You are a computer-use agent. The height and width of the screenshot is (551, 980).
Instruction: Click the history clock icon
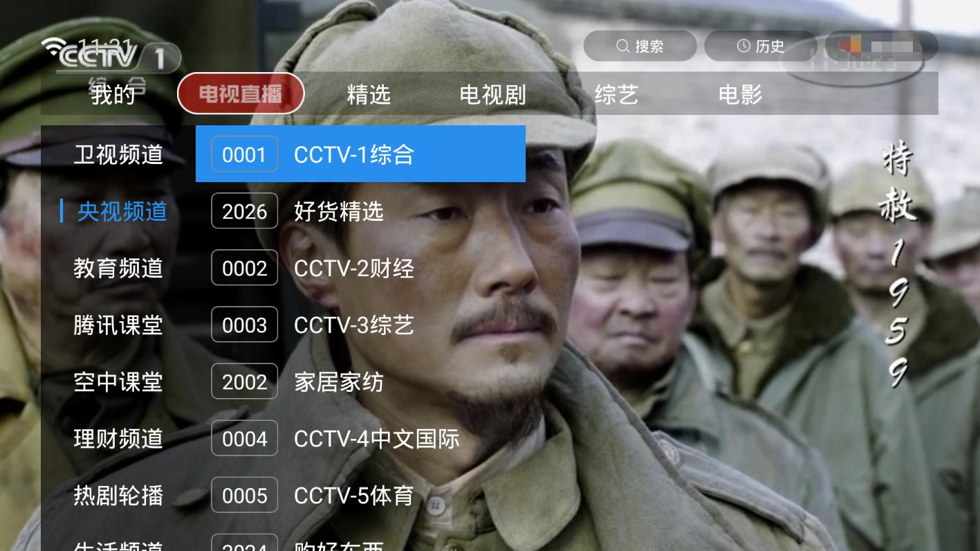point(743,46)
